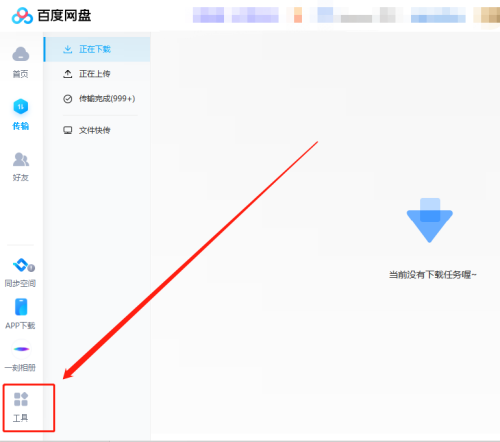Click the 百度网盘 title text

pos(64,16)
